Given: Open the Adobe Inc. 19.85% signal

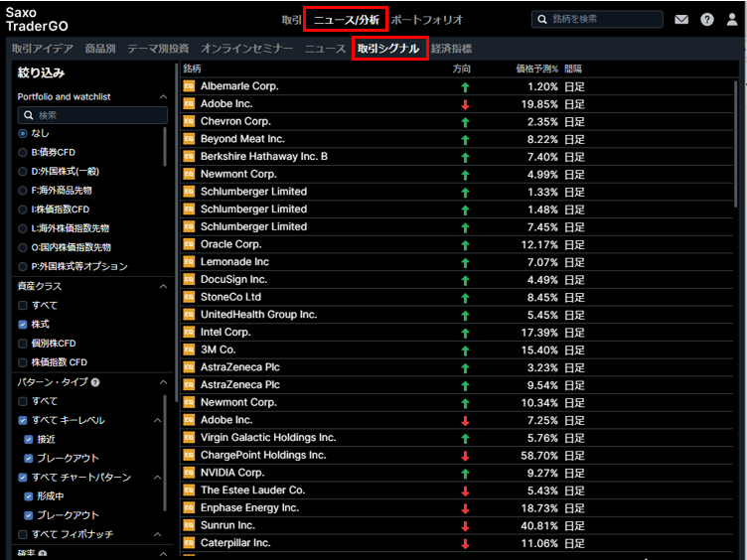Looking at the screenshot, I should point(457,104).
